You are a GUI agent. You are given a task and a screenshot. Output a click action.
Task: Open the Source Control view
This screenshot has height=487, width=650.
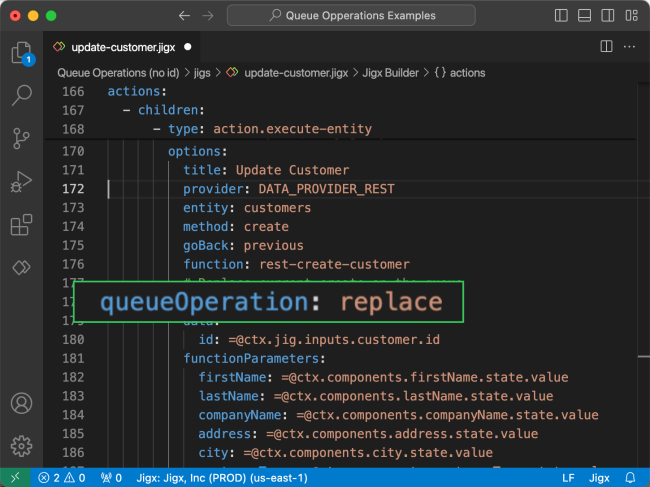[x=21, y=139]
